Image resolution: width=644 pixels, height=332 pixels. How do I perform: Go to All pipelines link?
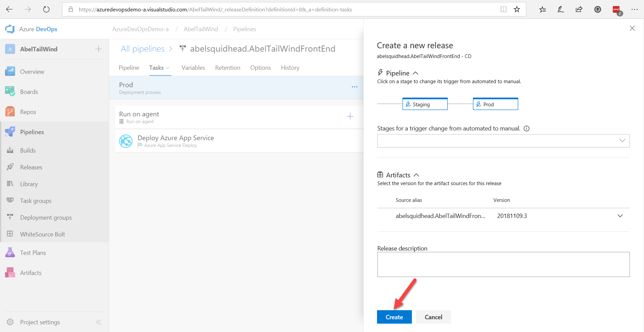pos(143,49)
